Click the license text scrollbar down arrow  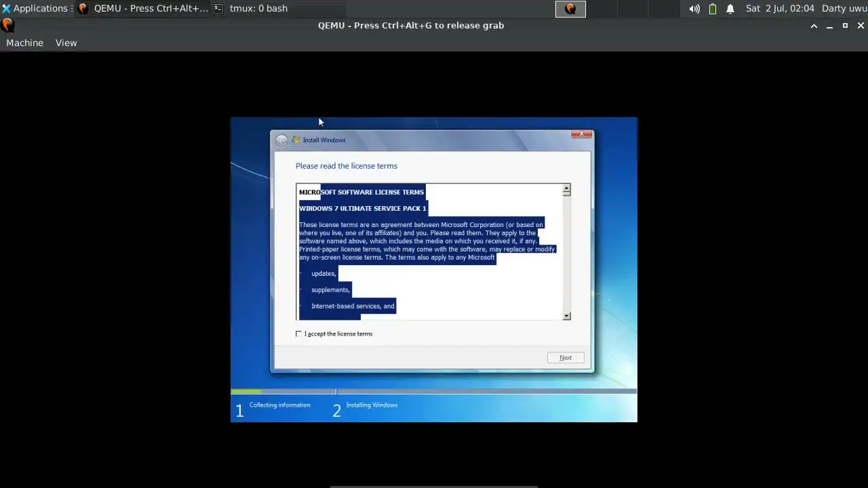click(x=566, y=316)
